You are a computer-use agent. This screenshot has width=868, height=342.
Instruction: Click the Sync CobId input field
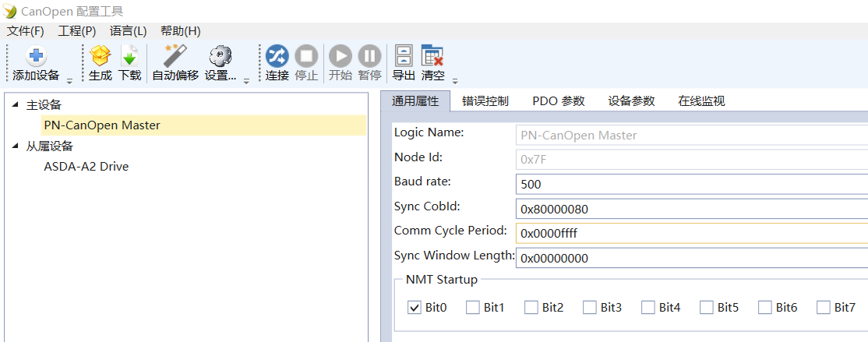pos(691,210)
